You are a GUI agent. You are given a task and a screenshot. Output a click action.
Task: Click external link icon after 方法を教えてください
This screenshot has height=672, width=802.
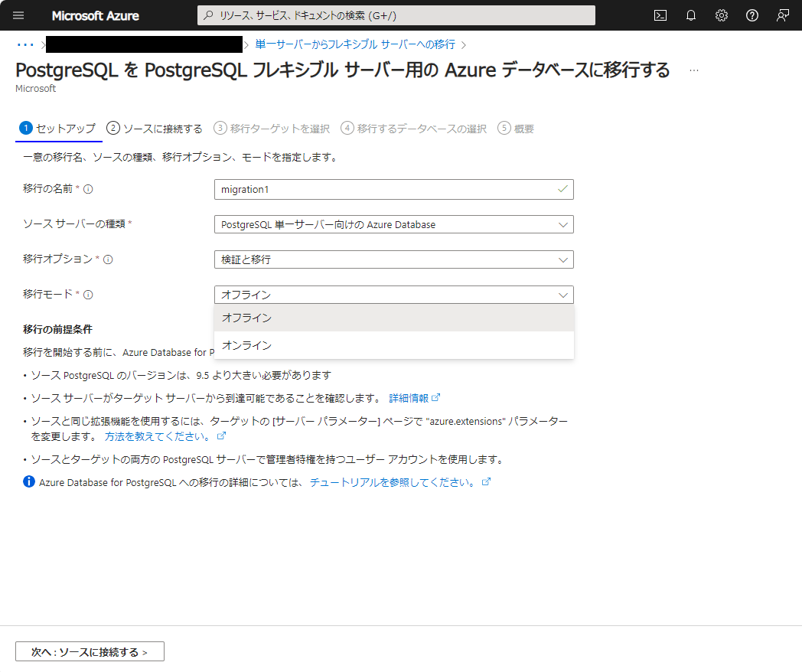coord(221,435)
